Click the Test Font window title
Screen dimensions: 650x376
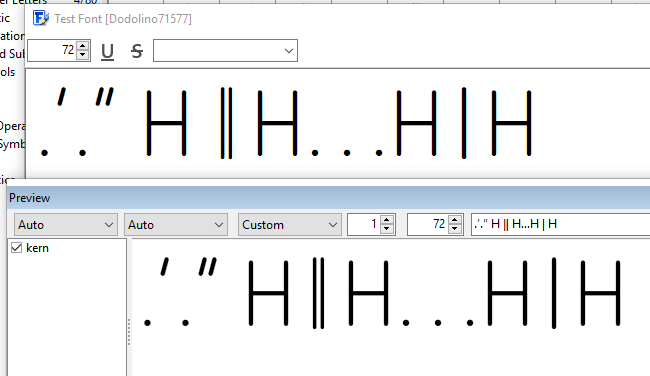click(123, 19)
